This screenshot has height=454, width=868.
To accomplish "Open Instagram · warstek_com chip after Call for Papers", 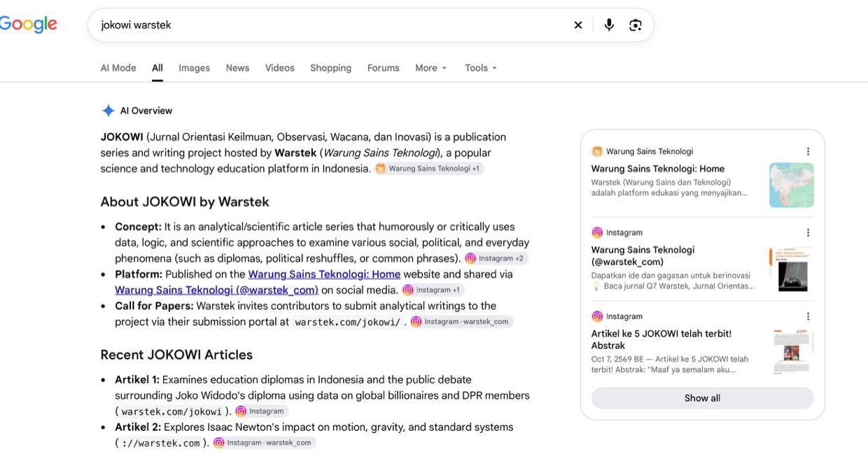I will click(461, 322).
